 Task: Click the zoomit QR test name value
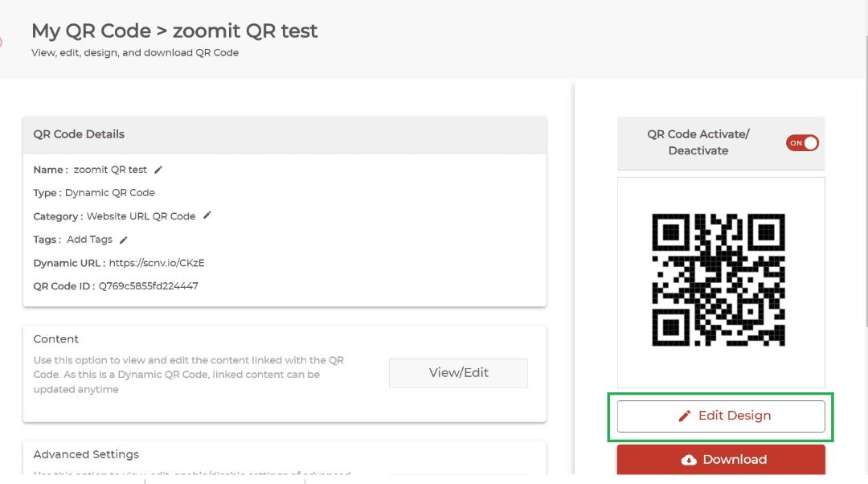coord(110,170)
